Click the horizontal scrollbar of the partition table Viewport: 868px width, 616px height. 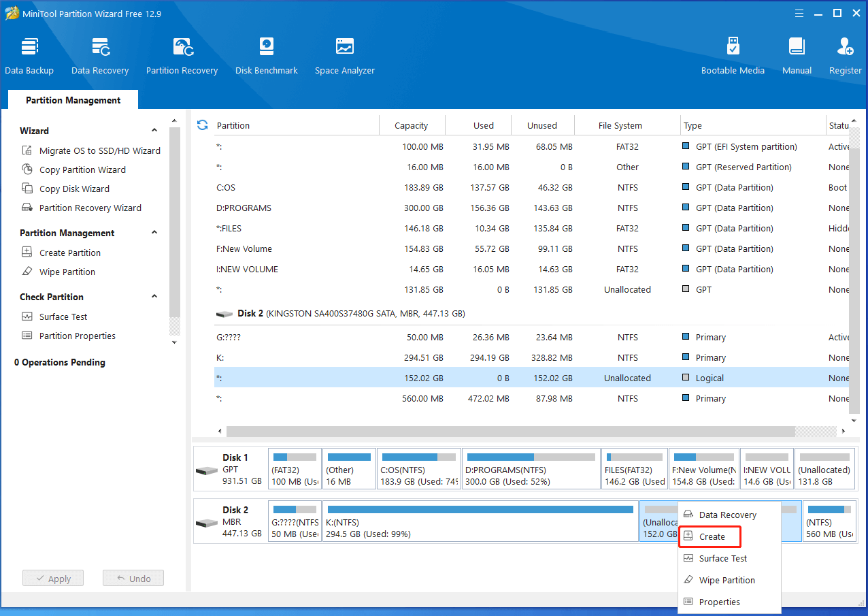(x=510, y=432)
